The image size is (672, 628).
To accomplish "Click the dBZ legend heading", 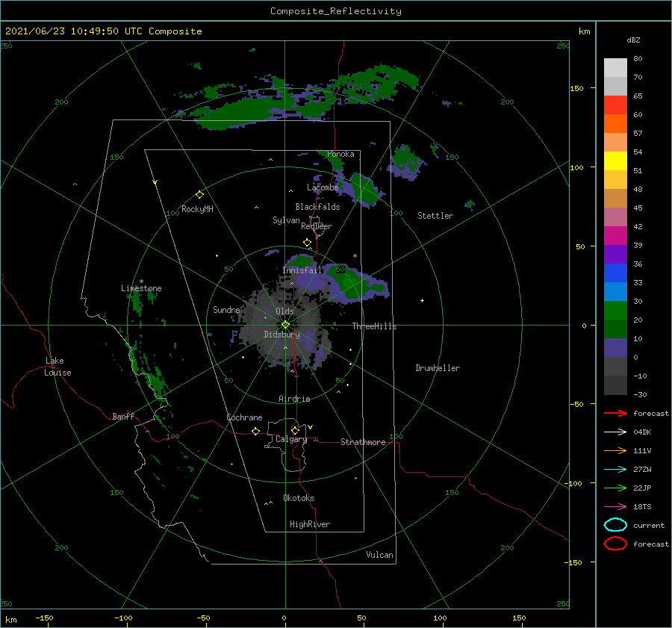I will (x=633, y=40).
